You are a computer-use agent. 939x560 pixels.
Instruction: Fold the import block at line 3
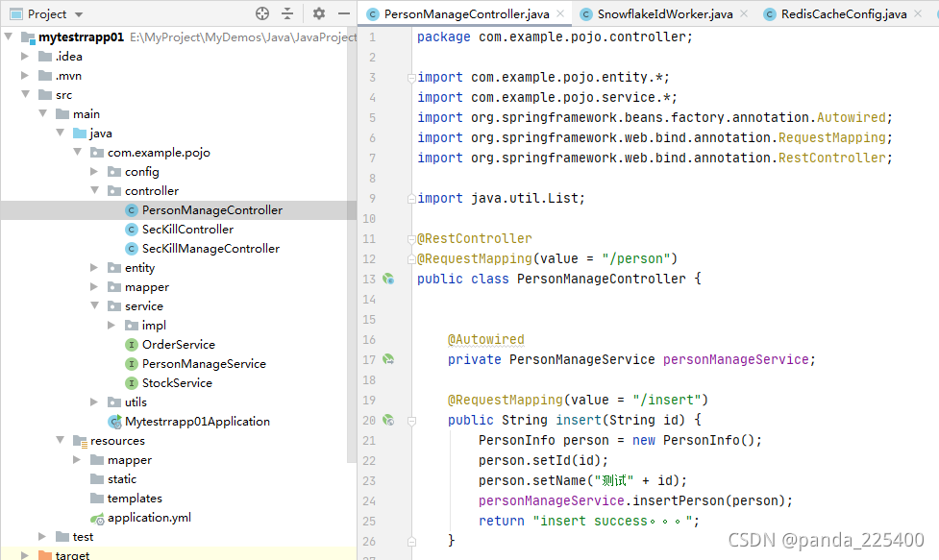coord(411,78)
